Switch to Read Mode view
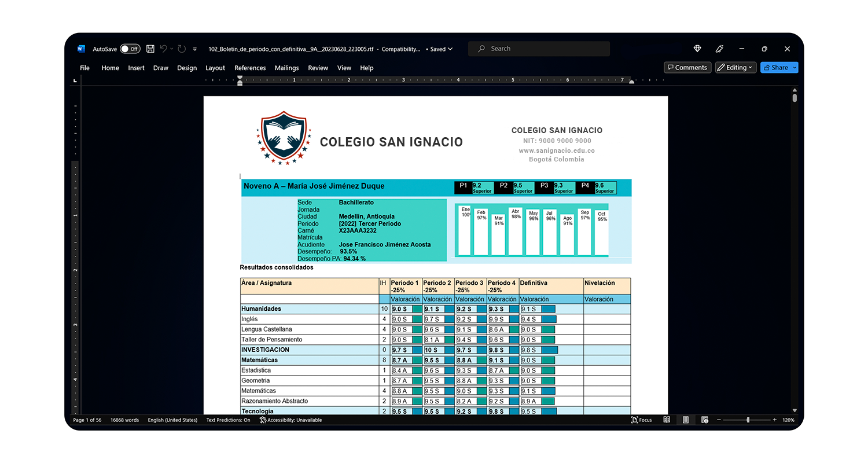The width and height of the screenshot is (868, 463). point(667,420)
